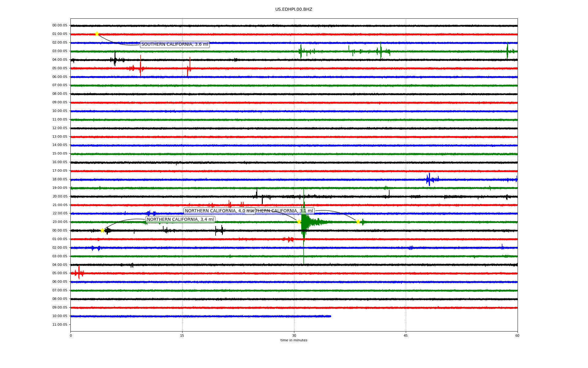Screen dimensions: 588x368
Task: Click the yellow star near the 3.1 ml event
Action: (358, 222)
